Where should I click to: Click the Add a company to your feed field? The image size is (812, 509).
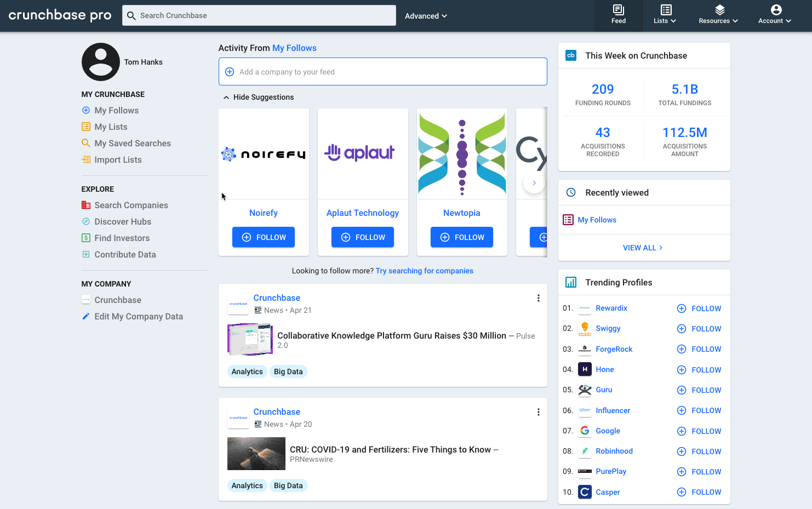click(382, 72)
